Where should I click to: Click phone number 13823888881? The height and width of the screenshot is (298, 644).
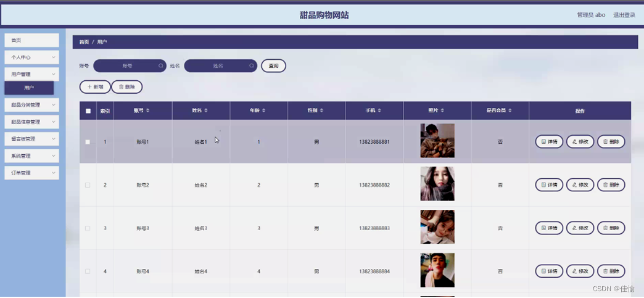coord(374,142)
